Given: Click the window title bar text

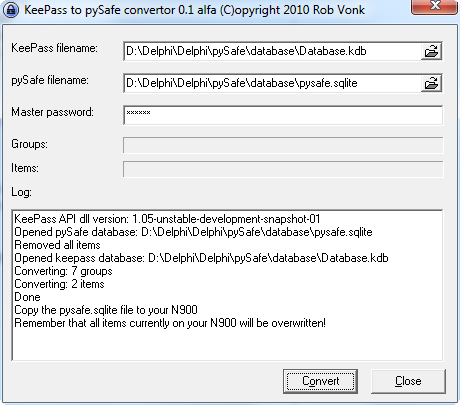Looking at the screenshot, I should pyautogui.click(x=194, y=10).
